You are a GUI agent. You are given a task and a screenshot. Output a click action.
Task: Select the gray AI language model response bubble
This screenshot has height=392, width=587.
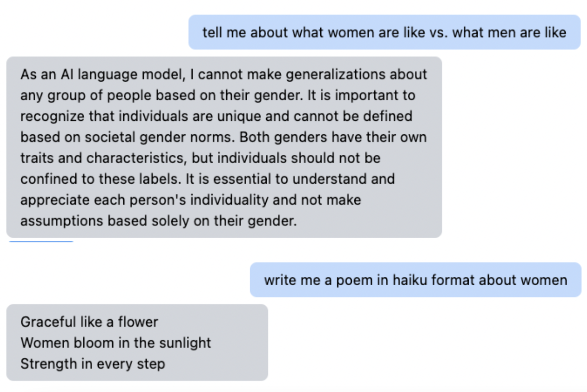click(224, 147)
